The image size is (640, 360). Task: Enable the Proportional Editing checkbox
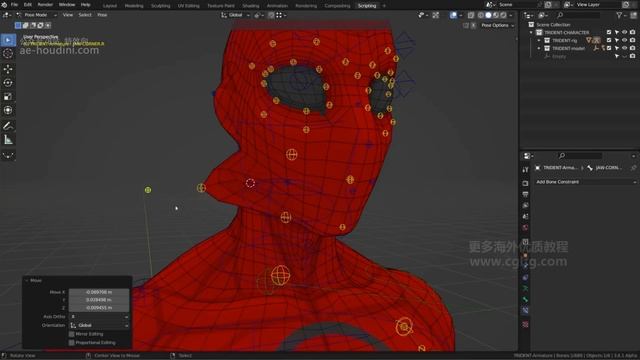(71, 342)
